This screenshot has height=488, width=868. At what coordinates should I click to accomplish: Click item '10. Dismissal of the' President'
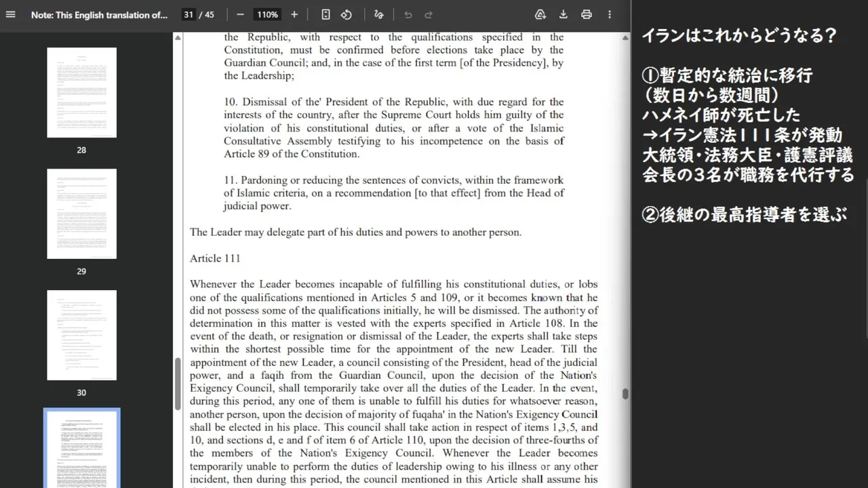click(x=394, y=128)
